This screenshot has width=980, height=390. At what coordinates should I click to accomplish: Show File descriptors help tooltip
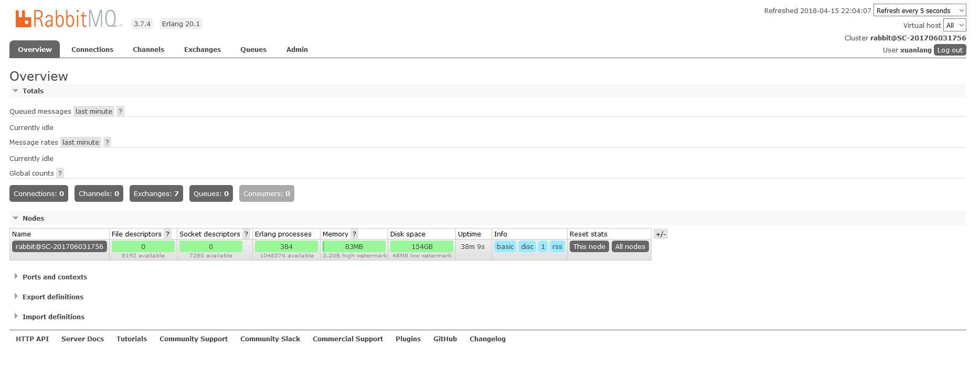[x=167, y=234]
